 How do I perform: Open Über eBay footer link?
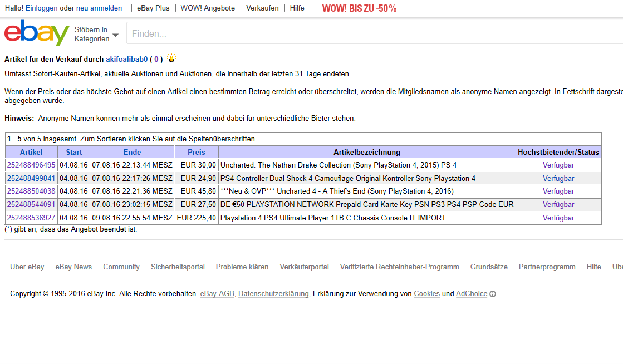pyautogui.click(x=27, y=267)
